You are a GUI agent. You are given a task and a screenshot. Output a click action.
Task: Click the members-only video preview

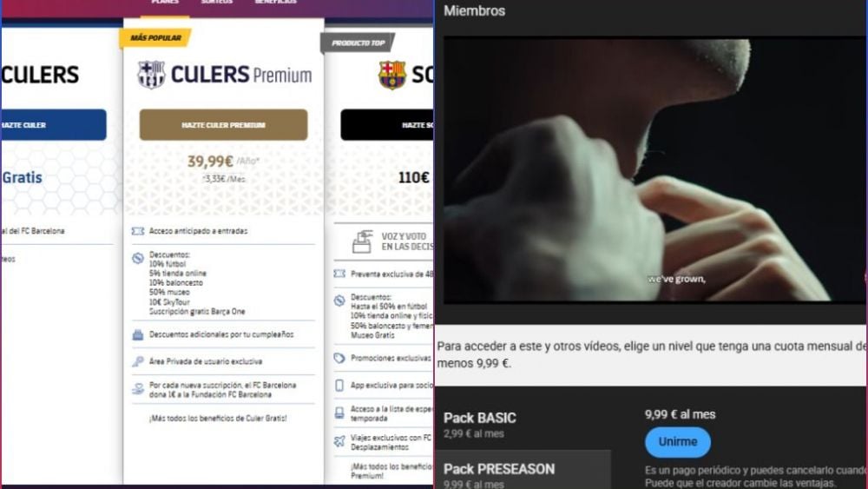[x=654, y=170]
